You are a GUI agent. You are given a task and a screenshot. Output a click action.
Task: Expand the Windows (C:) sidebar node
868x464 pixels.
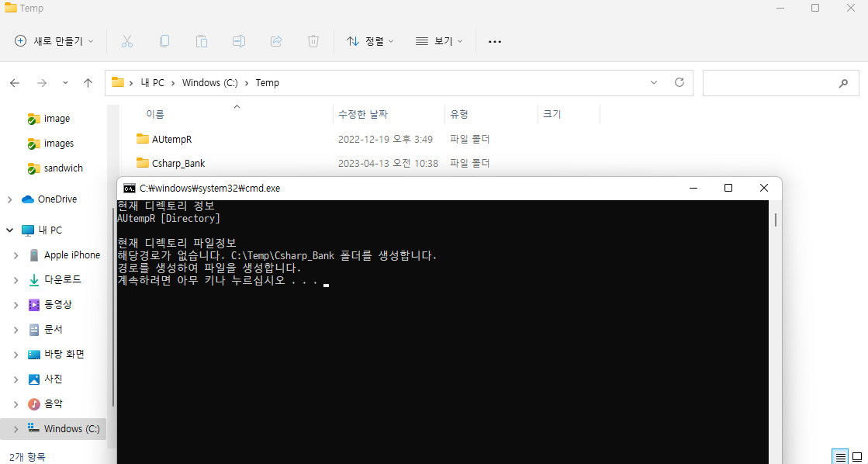click(17, 429)
